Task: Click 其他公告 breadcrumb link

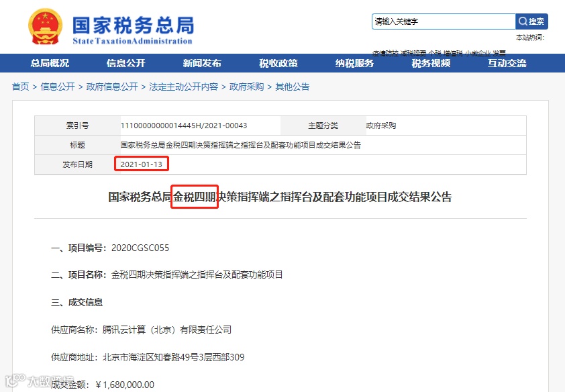Action: click(x=293, y=87)
